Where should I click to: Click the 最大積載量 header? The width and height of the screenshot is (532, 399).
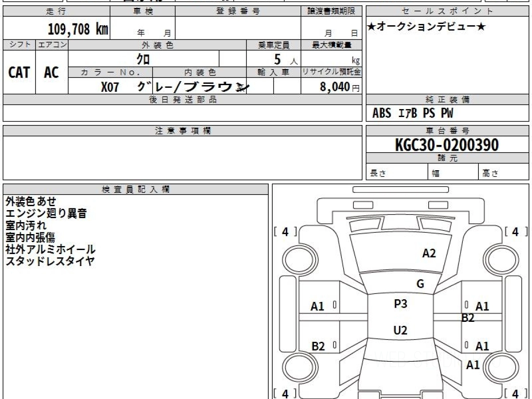(332, 45)
